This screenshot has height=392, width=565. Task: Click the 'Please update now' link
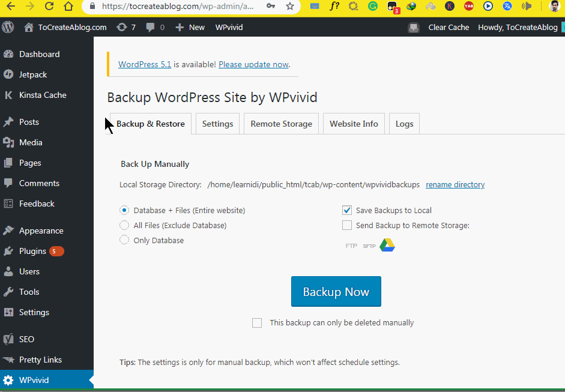pyautogui.click(x=253, y=64)
